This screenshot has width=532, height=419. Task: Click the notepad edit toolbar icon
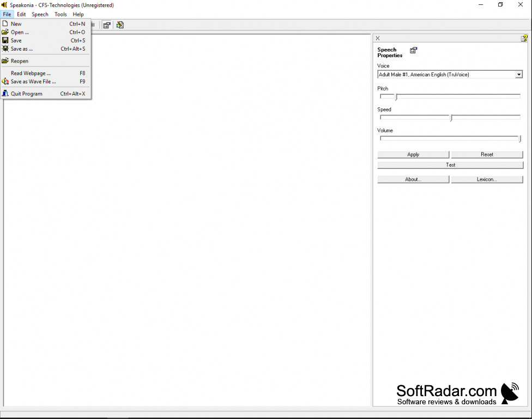[x=120, y=25]
